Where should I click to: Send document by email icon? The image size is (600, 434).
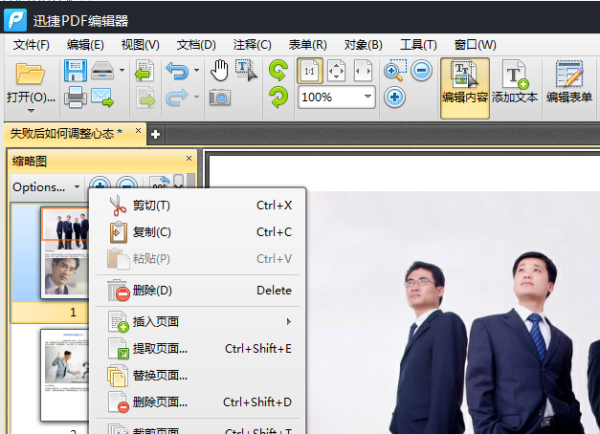click(x=102, y=97)
